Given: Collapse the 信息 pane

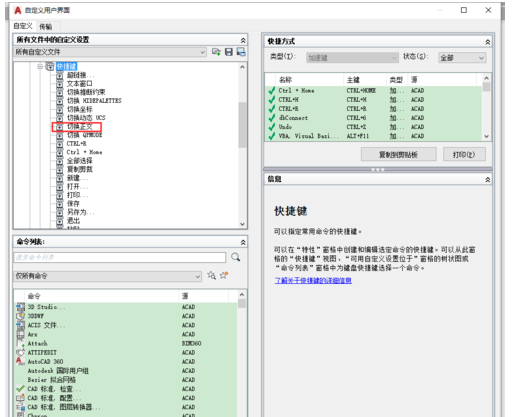Looking at the screenshot, I should [x=487, y=180].
